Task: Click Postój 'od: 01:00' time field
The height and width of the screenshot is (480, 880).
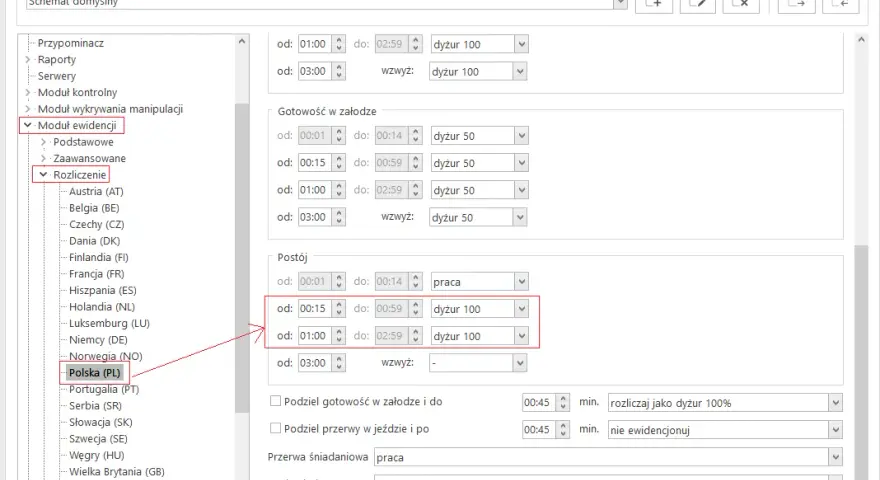Action: pos(314,336)
